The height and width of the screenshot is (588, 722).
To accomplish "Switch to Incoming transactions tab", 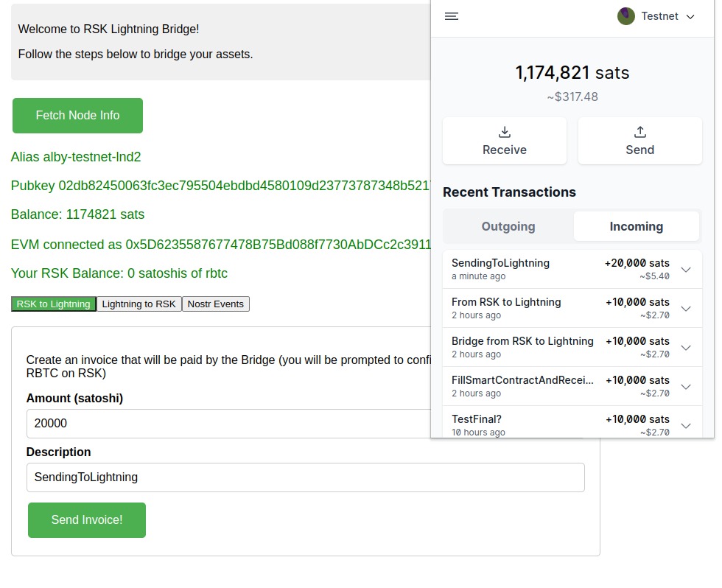I will 637,226.
